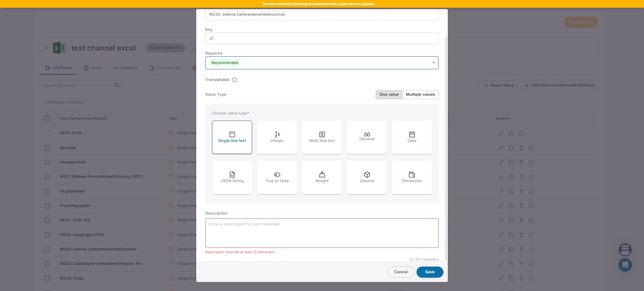Screen dimensions: 644x291
Task: Tick the checkbox for the Sprache row
Action: tap(47, 148)
